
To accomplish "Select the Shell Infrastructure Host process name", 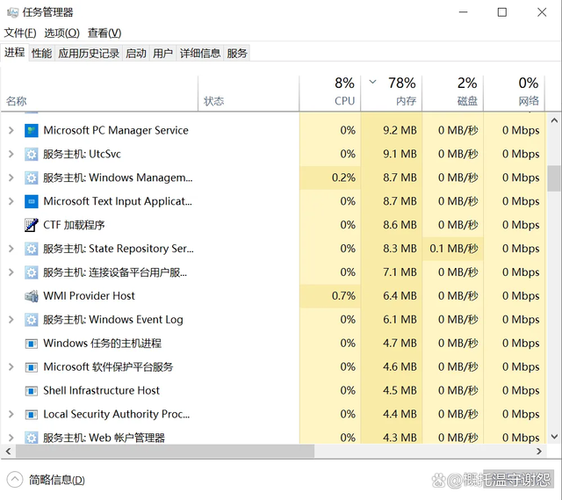I will tap(101, 391).
